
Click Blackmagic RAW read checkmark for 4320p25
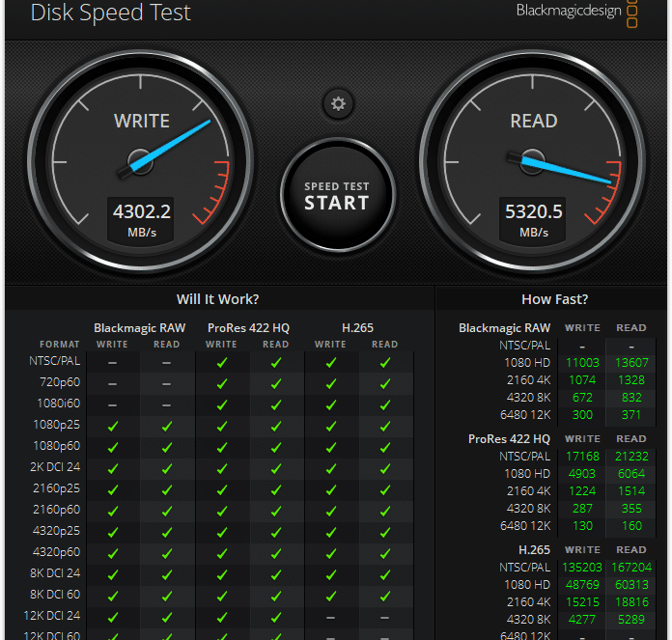pyautogui.click(x=167, y=533)
